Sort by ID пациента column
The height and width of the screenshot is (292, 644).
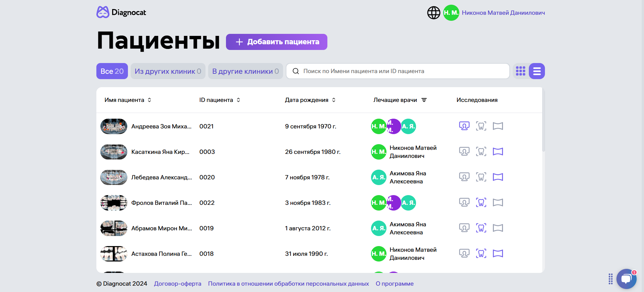[238, 100]
